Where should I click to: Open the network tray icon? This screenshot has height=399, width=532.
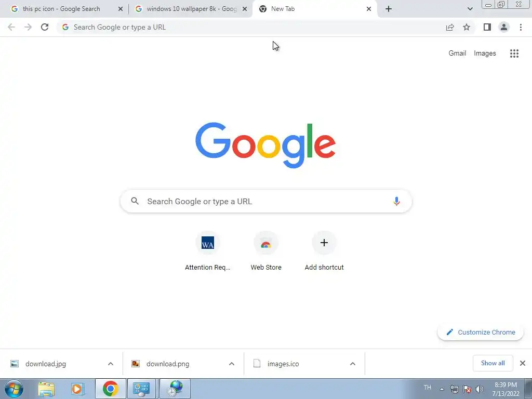[454, 389]
